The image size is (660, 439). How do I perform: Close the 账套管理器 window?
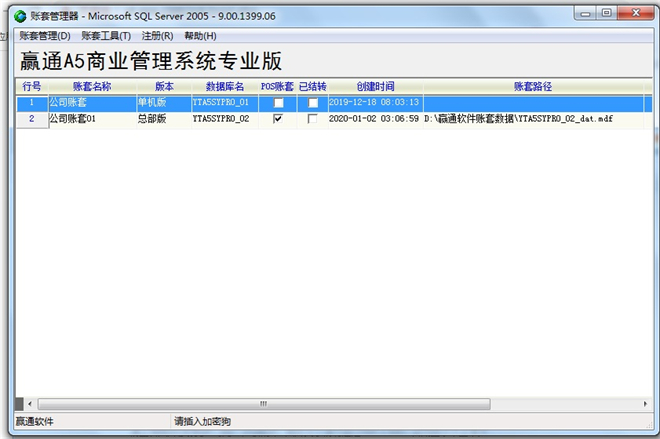pyautogui.click(x=636, y=13)
